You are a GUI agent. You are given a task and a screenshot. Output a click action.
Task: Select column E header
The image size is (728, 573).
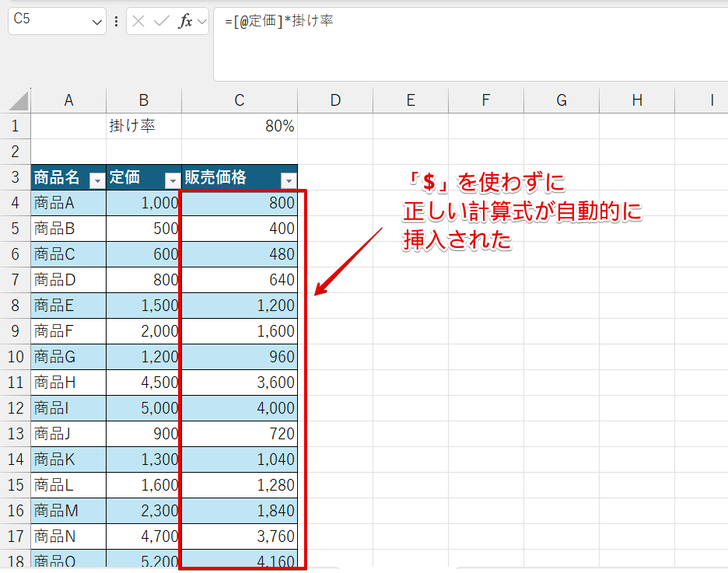[411, 100]
